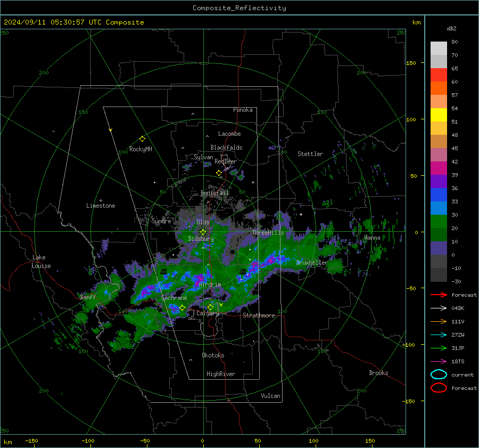This screenshot has width=479, height=448.
Task: Click the dBZ legend heading
Action: click(451, 29)
